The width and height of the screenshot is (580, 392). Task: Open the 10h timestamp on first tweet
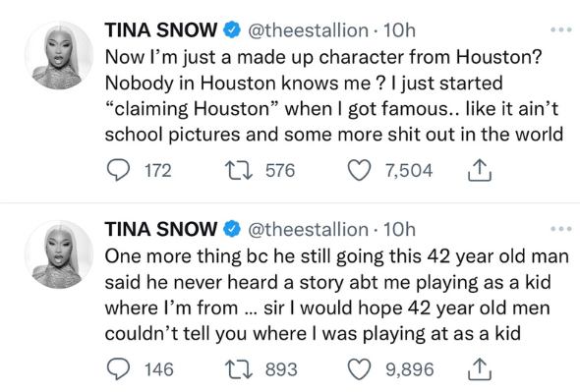tap(399, 30)
